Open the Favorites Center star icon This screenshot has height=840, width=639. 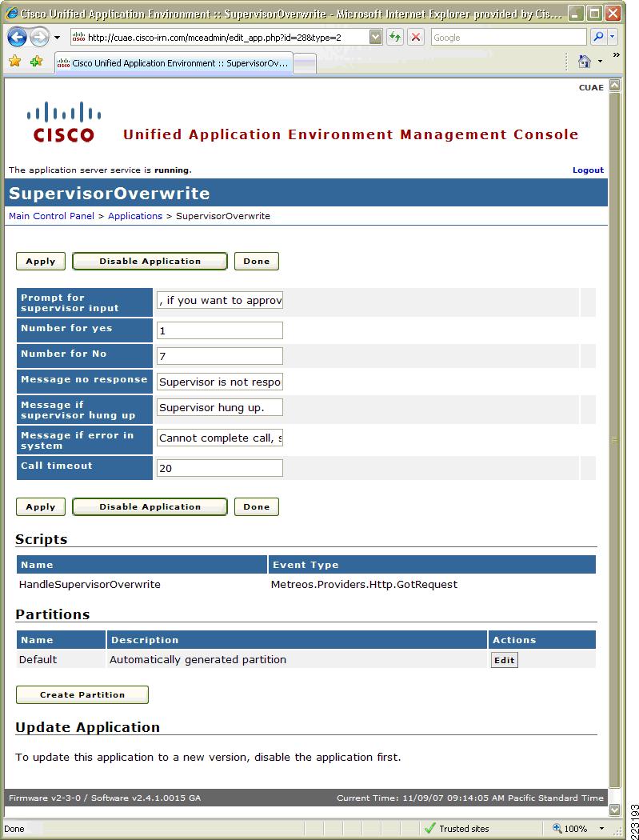(x=15, y=62)
